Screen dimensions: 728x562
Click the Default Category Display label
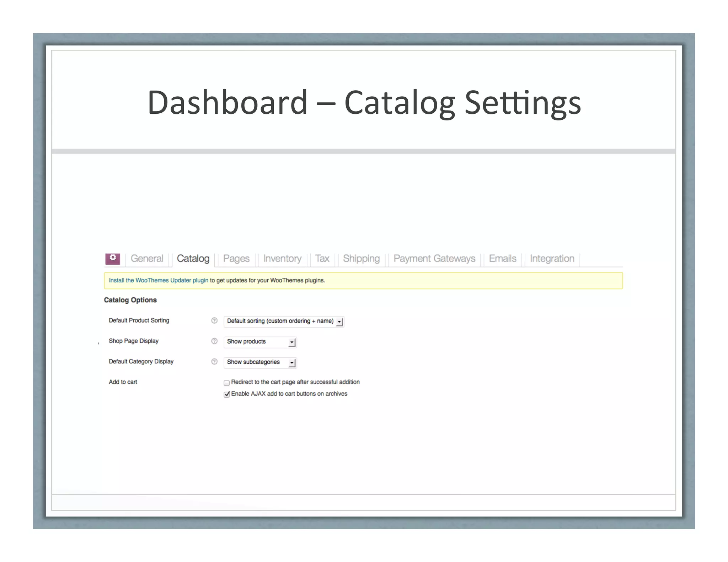click(x=141, y=362)
